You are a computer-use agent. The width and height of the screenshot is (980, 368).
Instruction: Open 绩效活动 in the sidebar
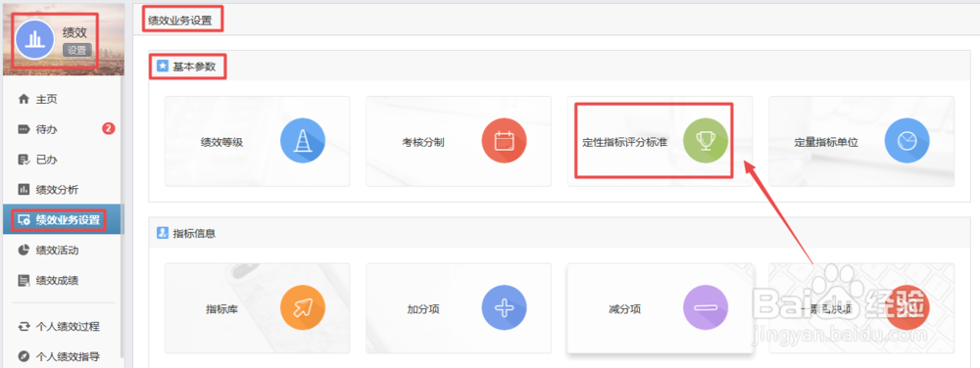coord(57,251)
